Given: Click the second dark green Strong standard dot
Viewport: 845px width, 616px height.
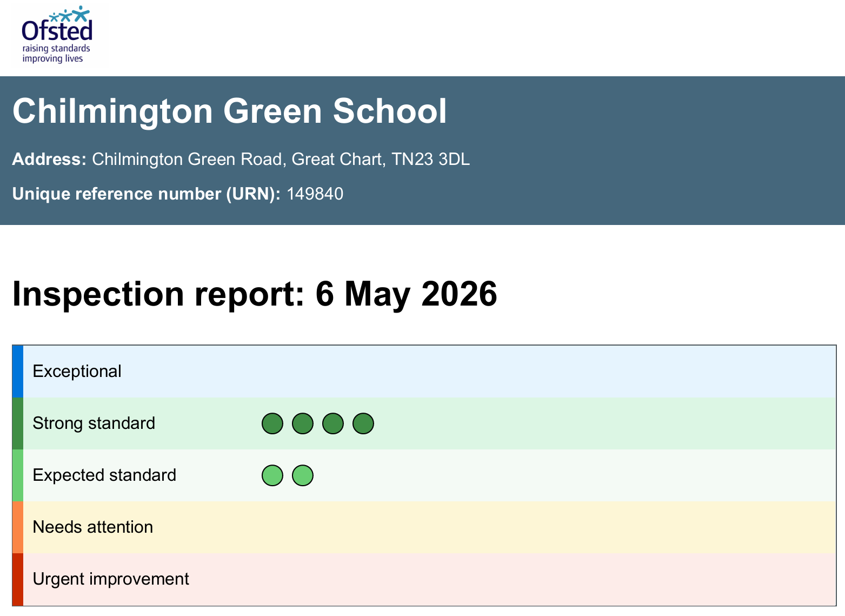Looking at the screenshot, I should (303, 423).
